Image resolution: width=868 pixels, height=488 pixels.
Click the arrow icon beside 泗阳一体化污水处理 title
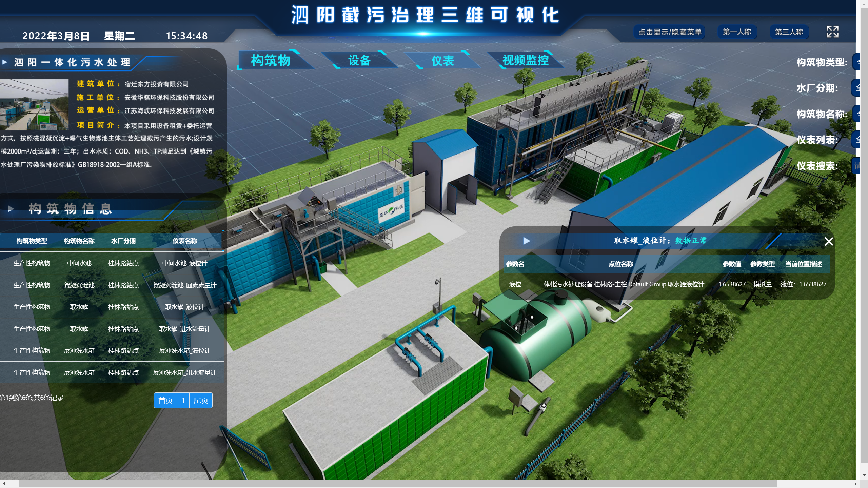5,62
